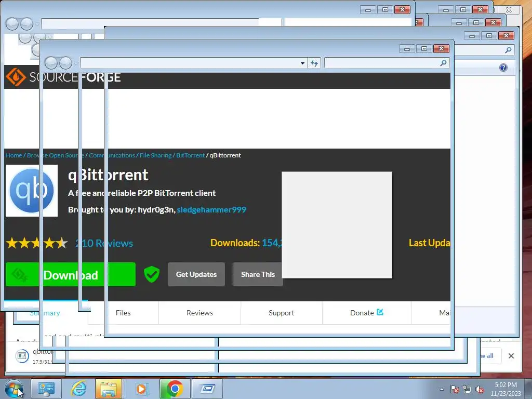Click the download item file icon in Chrome bar
The height and width of the screenshot is (399, 532).
(22, 356)
